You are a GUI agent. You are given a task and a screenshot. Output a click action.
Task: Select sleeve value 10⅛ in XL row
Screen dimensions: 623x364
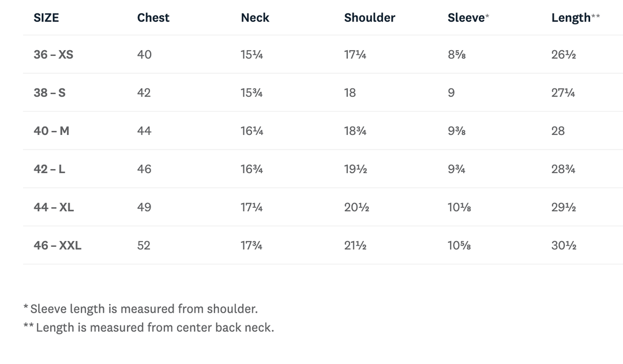coord(459,207)
